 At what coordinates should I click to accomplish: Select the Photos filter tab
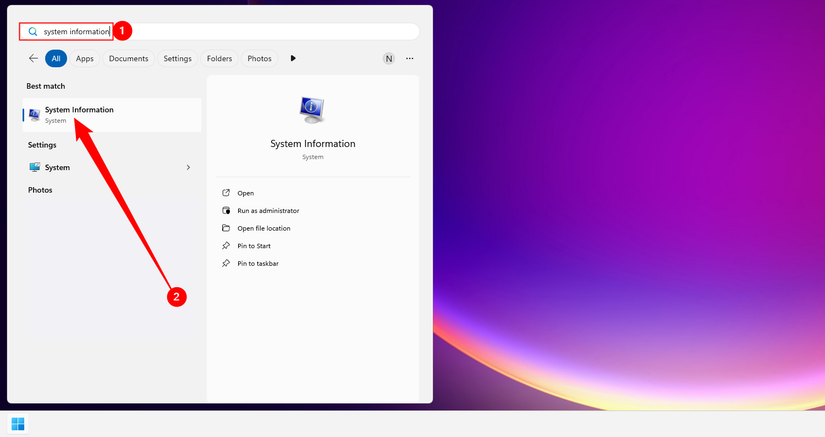pos(259,58)
